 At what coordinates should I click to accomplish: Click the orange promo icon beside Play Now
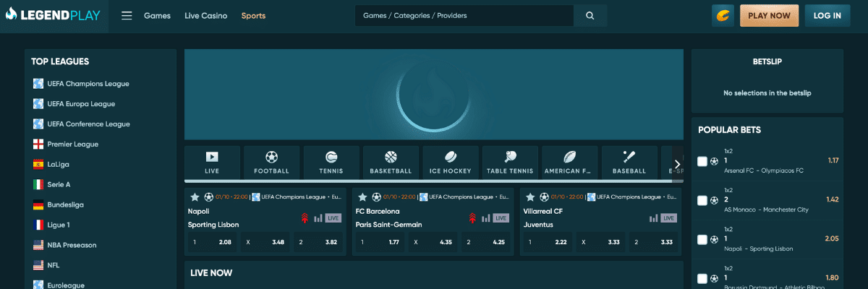click(x=723, y=16)
